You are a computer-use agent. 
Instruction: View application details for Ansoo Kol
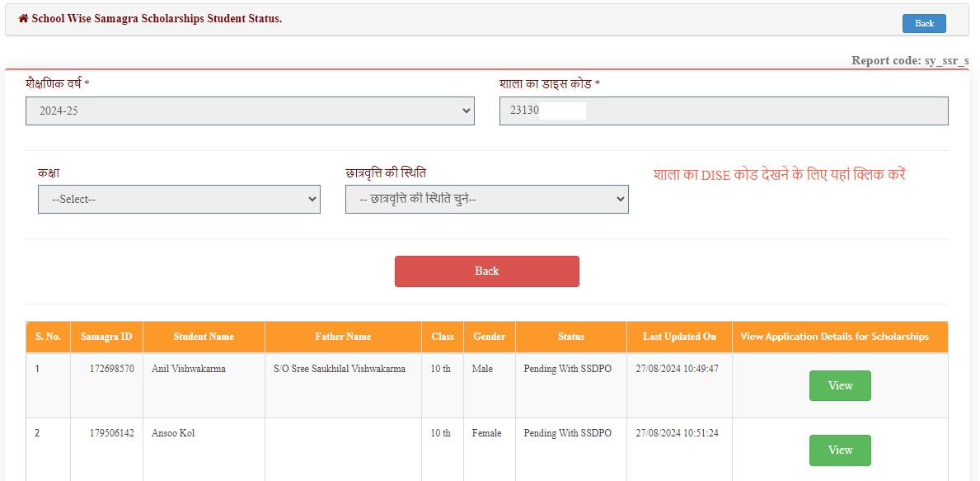pyautogui.click(x=839, y=450)
